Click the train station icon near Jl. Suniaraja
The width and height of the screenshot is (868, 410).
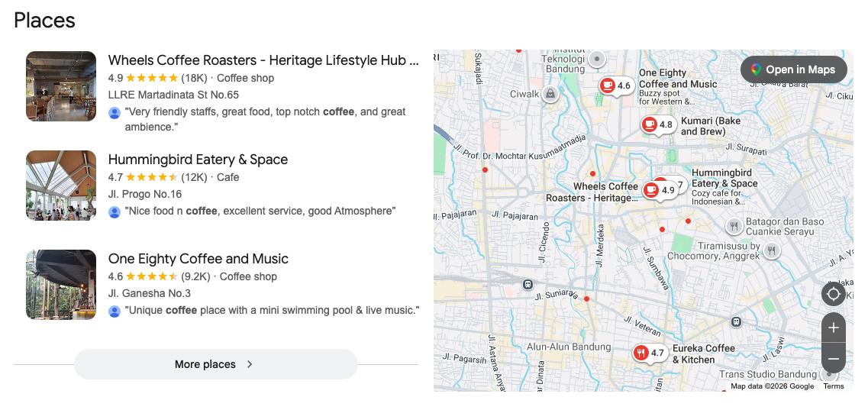528,284
